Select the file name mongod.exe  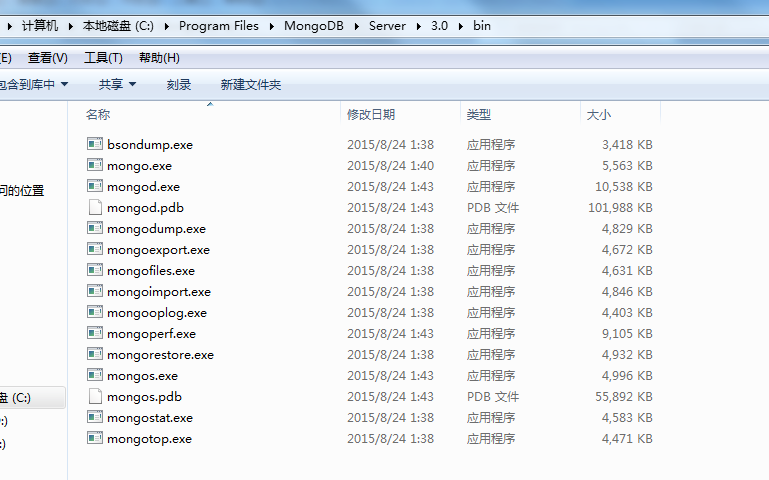(143, 187)
